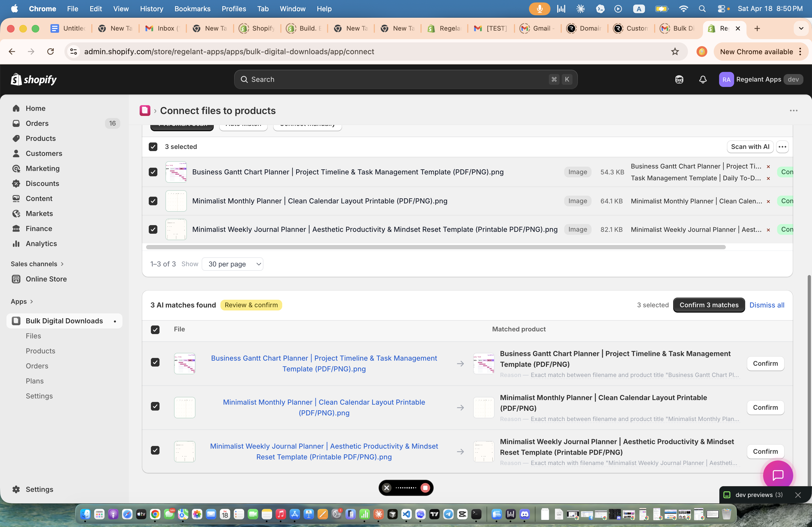Image resolution: width=812 pixels, height=527 pixels.
Task: Click the Dismiss all link
Action: tap(767, 305)
